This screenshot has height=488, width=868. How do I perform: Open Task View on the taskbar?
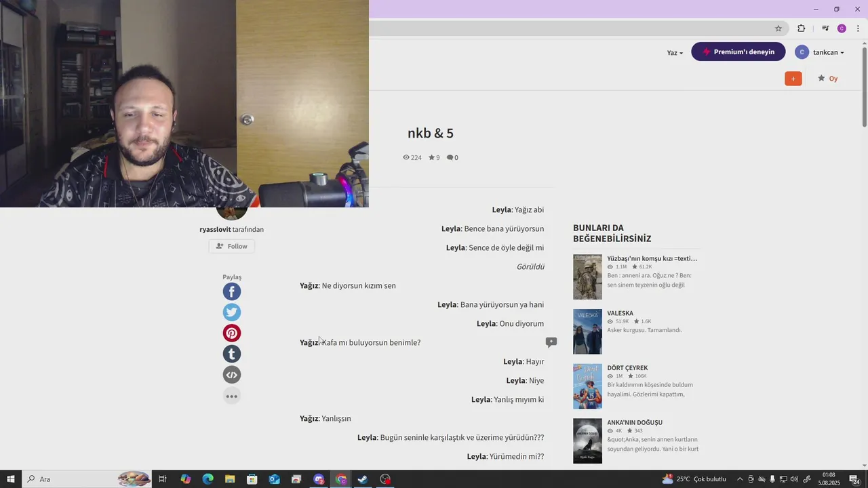[x=163, y=479]
